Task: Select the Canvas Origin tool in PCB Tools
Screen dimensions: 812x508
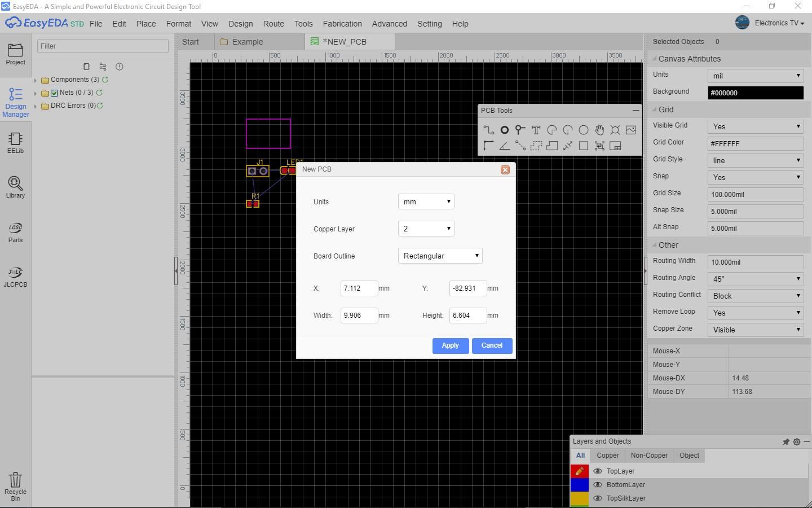Action: tap(489, 146)
